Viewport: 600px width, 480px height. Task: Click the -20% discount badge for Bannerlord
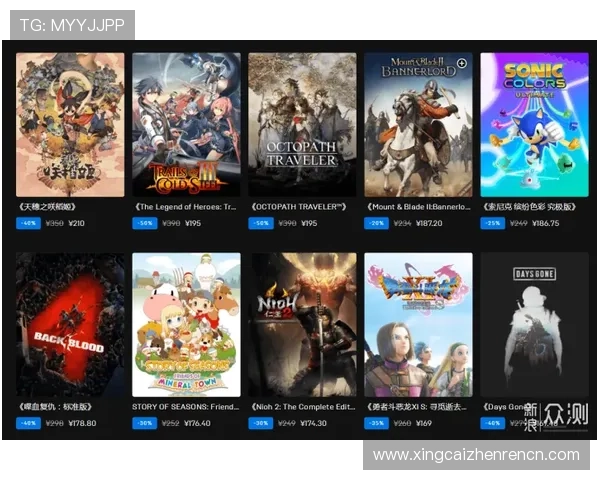click(x=377, y=223)
